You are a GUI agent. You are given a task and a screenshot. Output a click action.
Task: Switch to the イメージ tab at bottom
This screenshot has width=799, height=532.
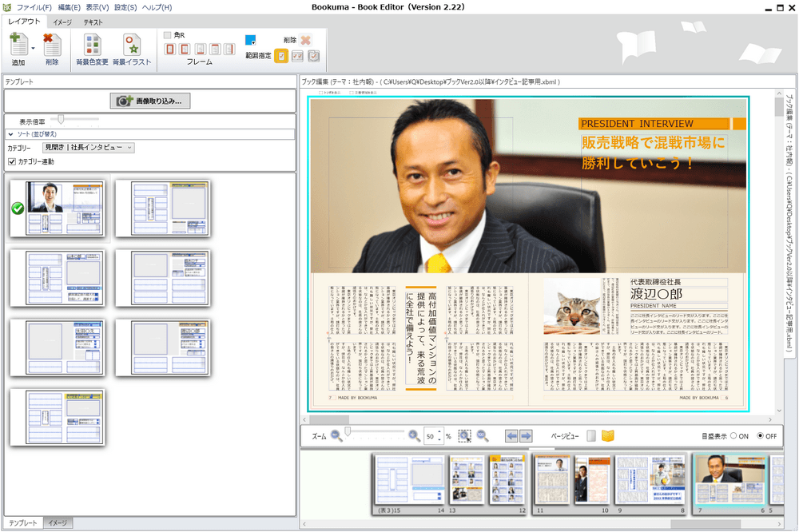[58, 522]
